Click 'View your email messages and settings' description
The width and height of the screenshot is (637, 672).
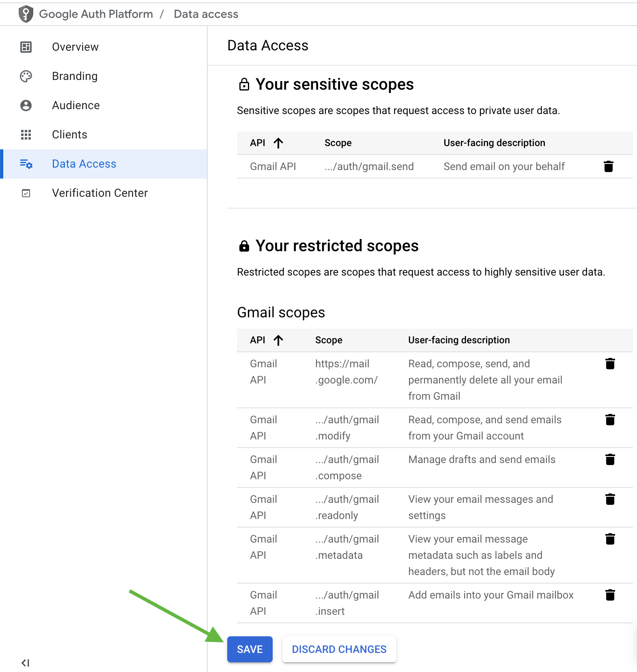point(481,507)
